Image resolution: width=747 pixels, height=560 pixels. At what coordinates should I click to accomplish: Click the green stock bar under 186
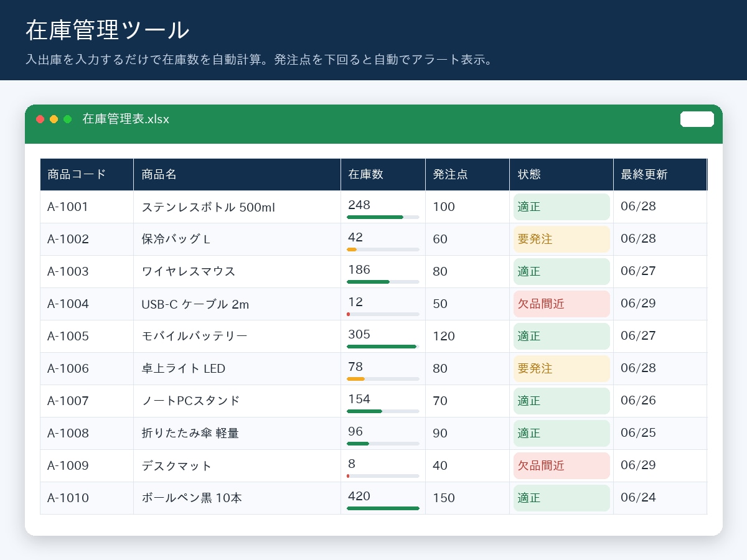[368, 282]
